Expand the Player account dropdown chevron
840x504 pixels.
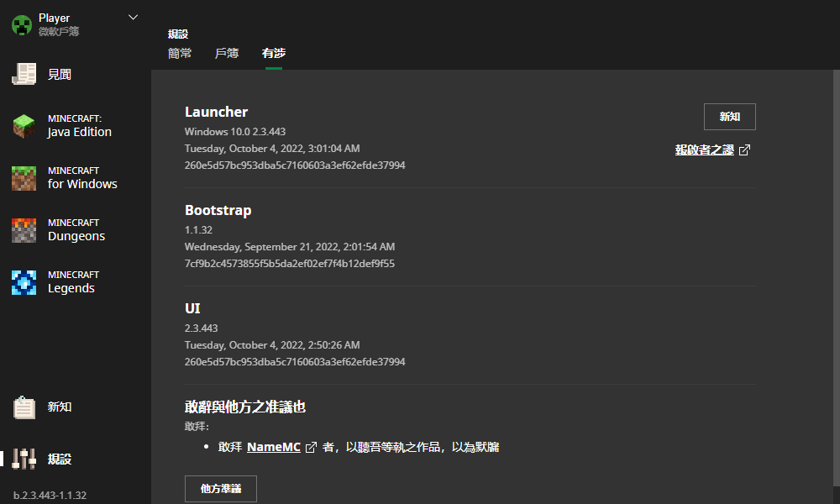[134, 18]
